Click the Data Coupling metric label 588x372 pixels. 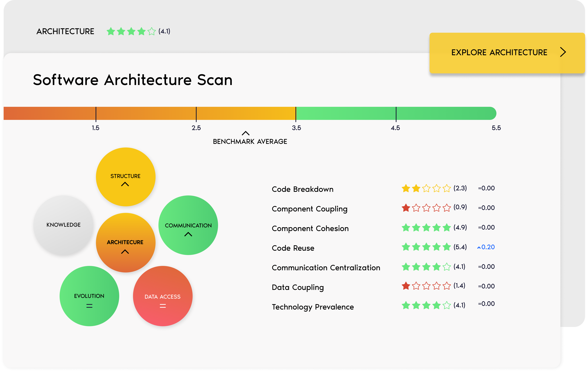click(297, 287)
